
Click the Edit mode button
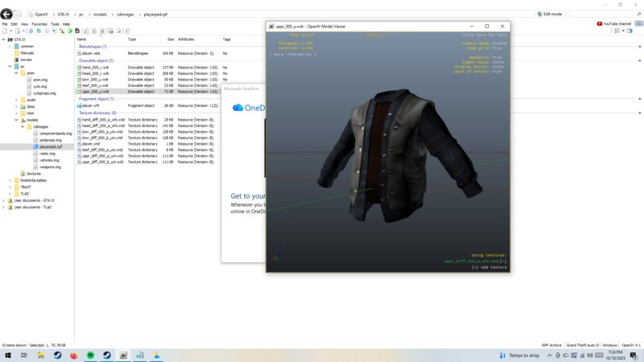pos(551,14)
